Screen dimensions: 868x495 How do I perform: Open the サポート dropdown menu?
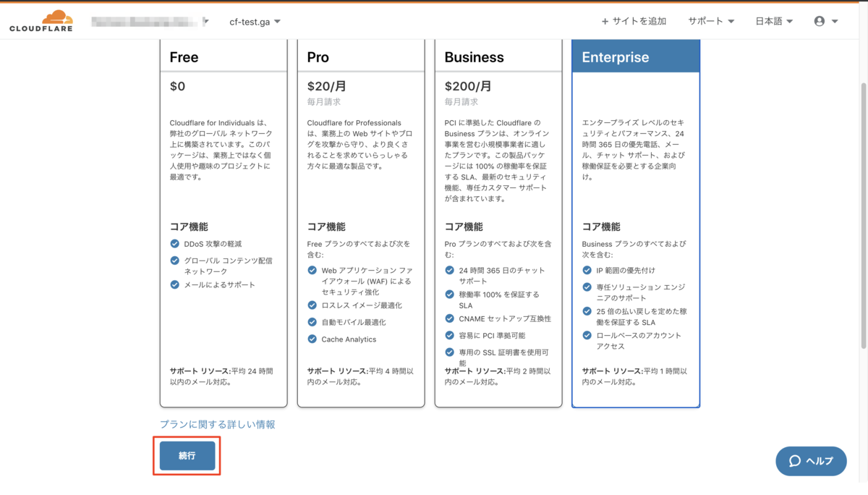tap(711, 22)
